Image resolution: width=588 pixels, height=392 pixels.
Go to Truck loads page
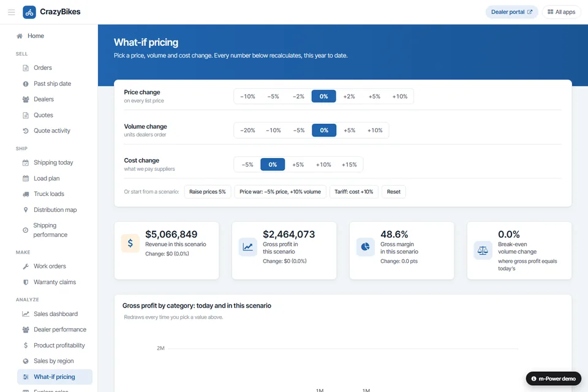point(55,194)
